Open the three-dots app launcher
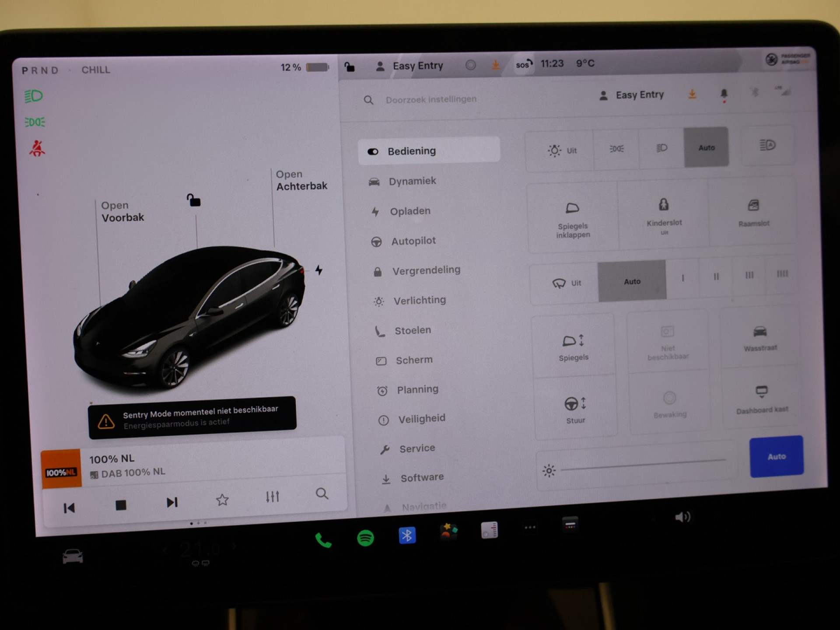Screen dimensions: 840x630 click(x=530, y=527)
